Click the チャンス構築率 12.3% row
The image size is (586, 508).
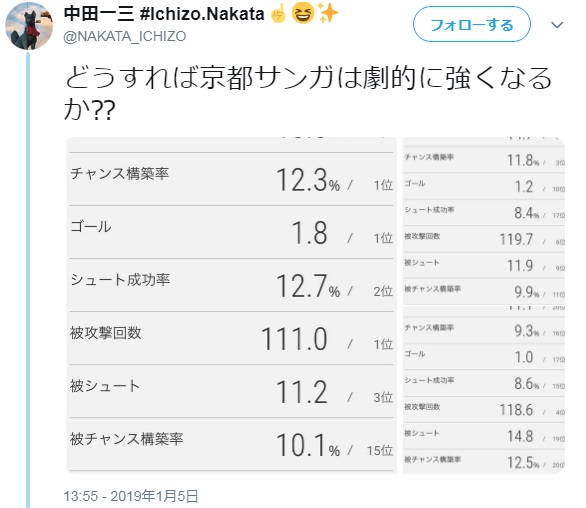(x=232, y=179)
